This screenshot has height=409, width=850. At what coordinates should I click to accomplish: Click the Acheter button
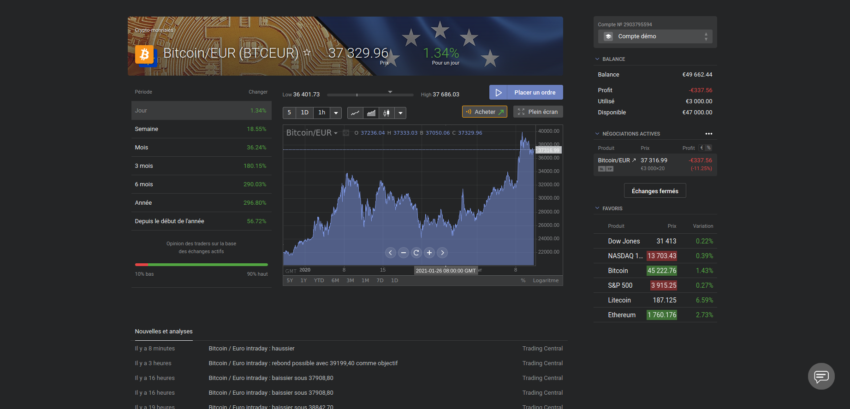click(485, 112)
